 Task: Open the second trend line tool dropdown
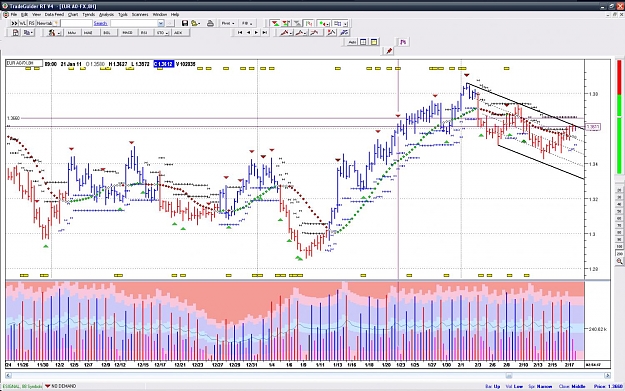click(301, 33)
